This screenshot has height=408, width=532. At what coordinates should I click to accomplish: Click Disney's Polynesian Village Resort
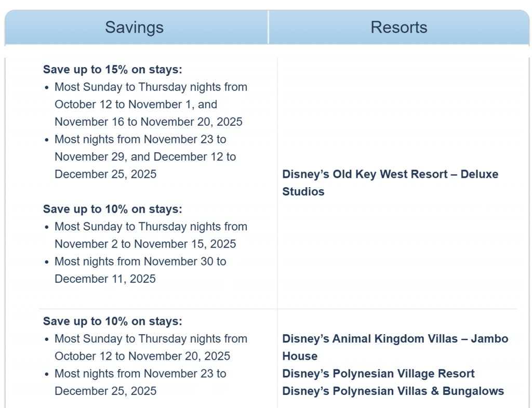[378, 373]
